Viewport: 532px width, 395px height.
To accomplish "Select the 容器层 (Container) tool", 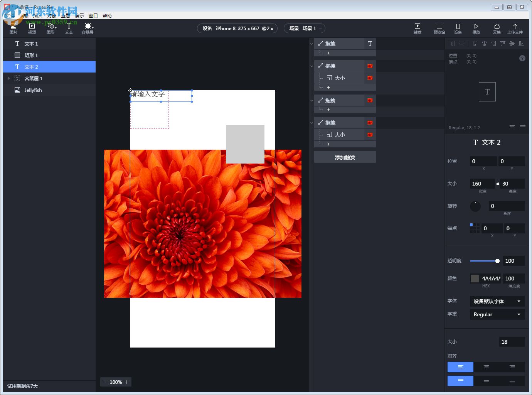I will pos(87,28).
